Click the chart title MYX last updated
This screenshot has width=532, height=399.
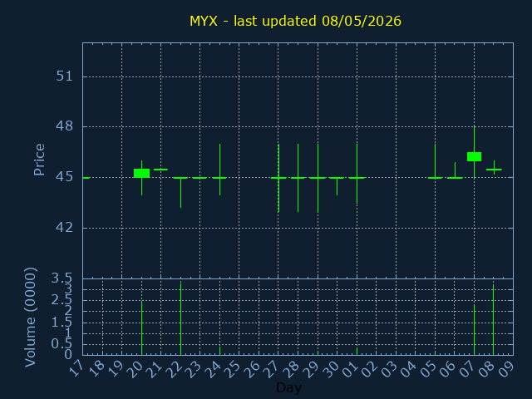295,21
